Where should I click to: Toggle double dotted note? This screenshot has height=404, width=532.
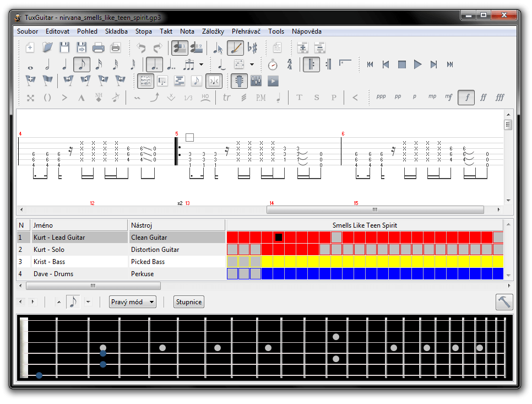[x=171, y=64]
